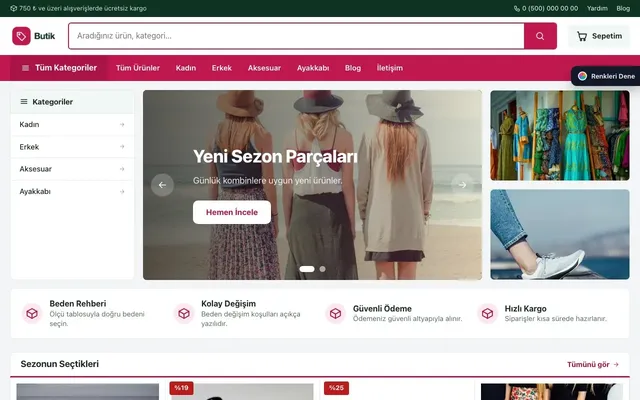The width and height of the screenshot is (640, 400).
Task: Click the magnifier search button
Action: tap(540, 36)
